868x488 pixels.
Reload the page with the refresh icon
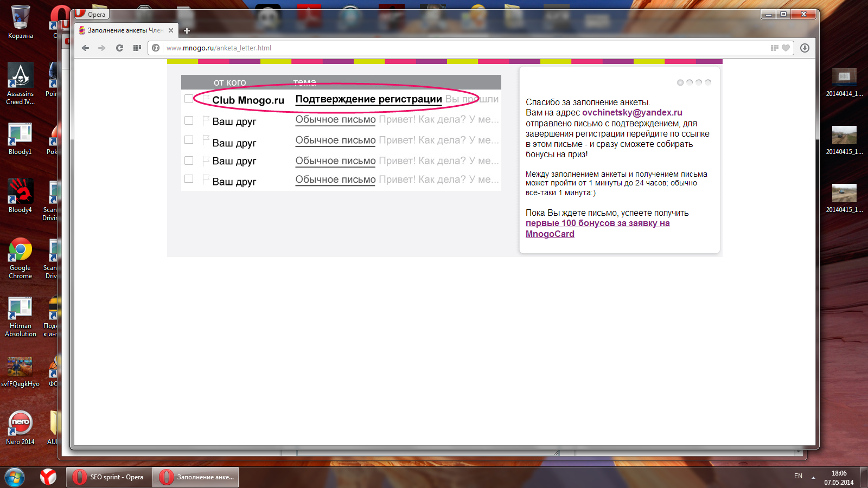click(x=119, y=48)
